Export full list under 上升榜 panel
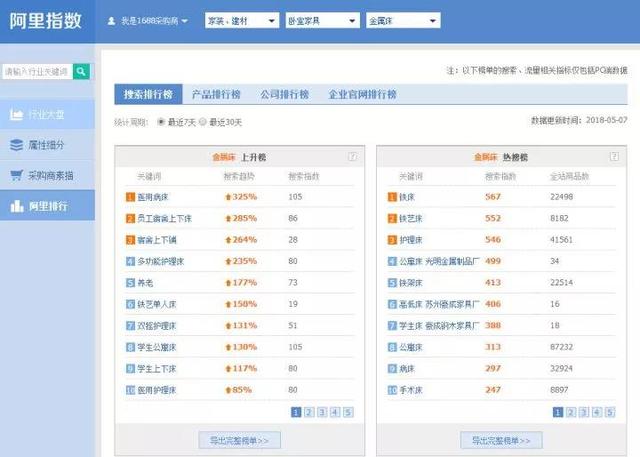The image size is (640, 457). (240, 440)
